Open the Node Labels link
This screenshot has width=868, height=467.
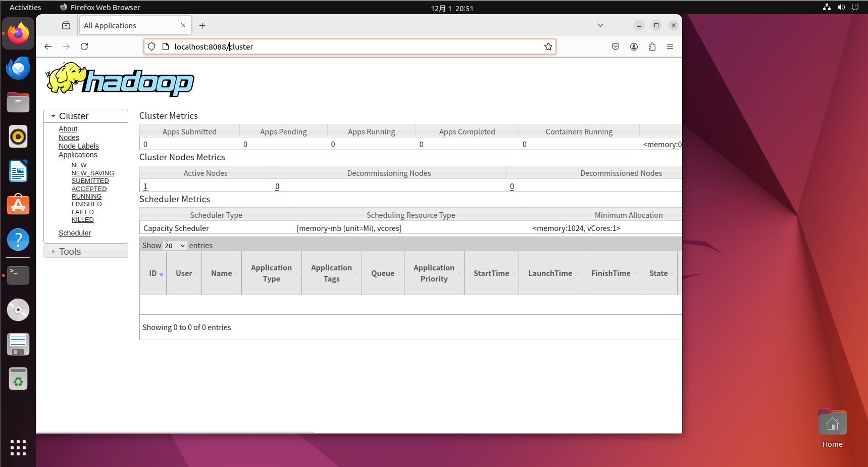click(79, 146)
